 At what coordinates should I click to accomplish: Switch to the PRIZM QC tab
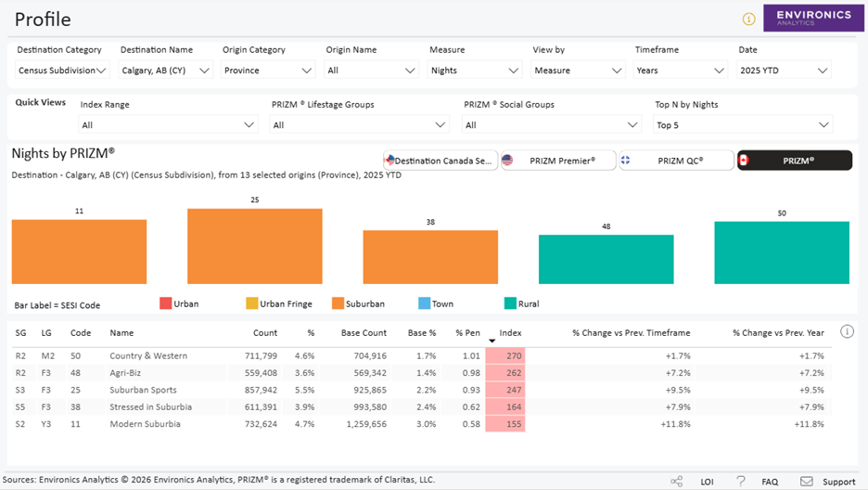677,161
